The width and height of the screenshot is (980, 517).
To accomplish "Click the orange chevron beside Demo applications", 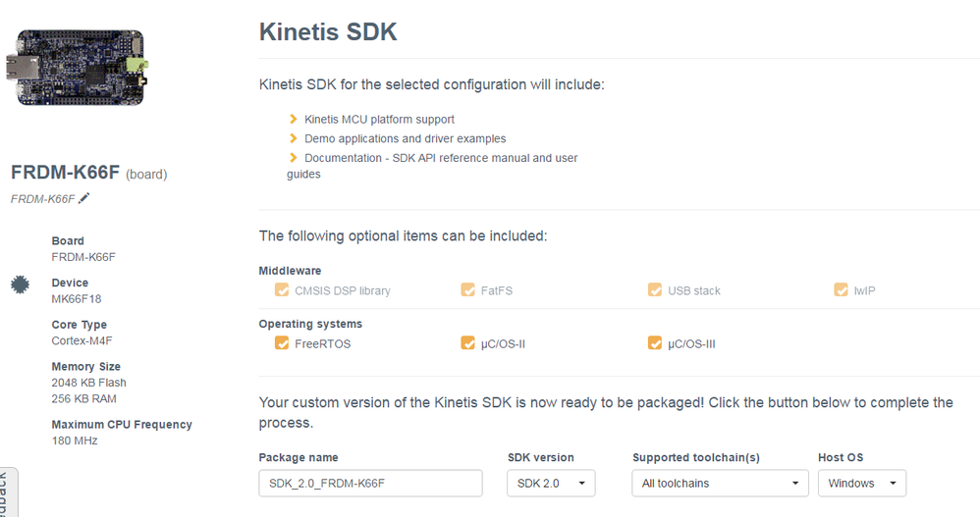I will pyautogui.click(x=294, y=138).
